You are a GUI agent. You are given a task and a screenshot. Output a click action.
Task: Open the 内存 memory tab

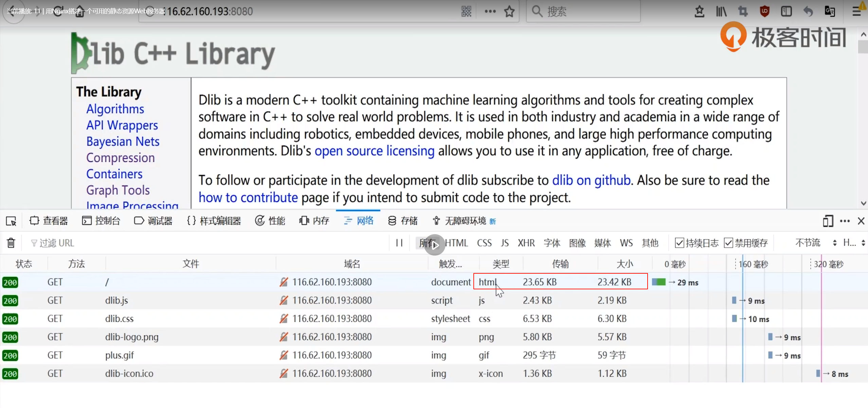tap(314, 221)
